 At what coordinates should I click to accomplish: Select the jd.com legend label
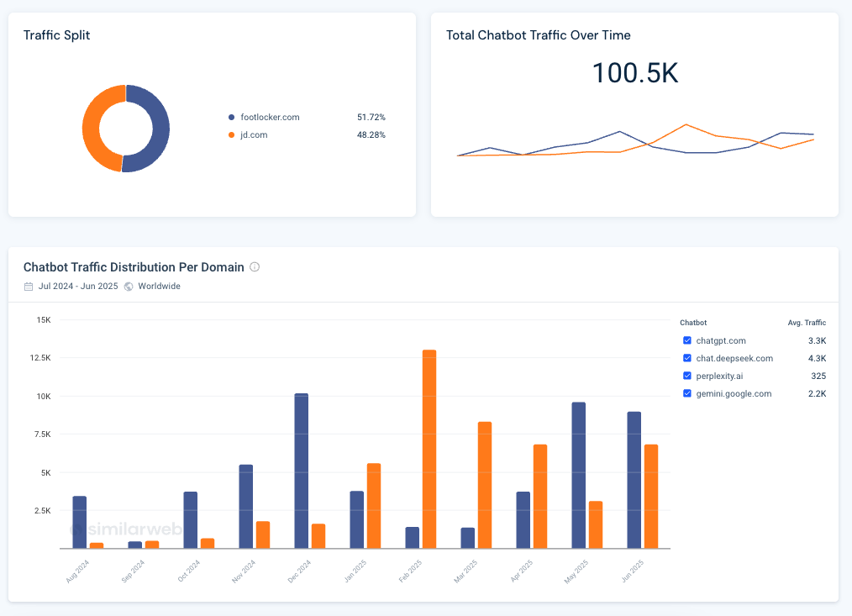point(254,135)
